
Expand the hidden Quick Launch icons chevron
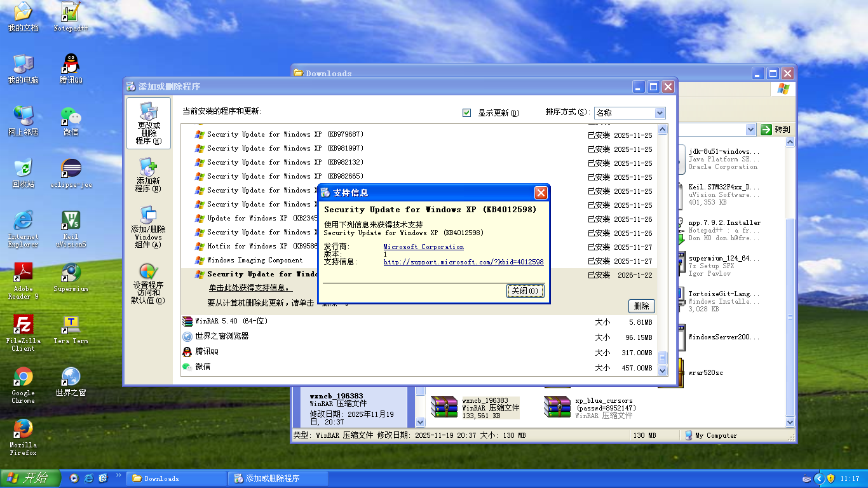point(118,476)
